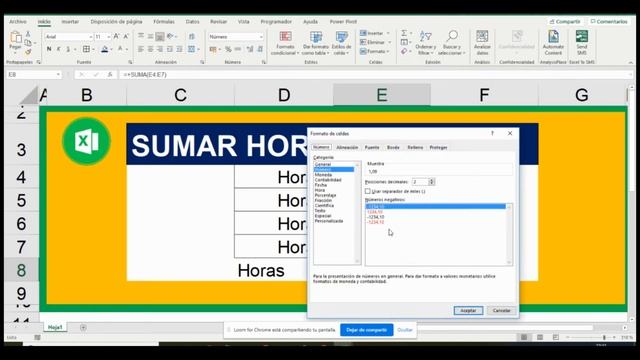The width and height of the screenshot is (640, 360).
Task: Add a new sheet with plus icon
Action: [x=83, y=327]
